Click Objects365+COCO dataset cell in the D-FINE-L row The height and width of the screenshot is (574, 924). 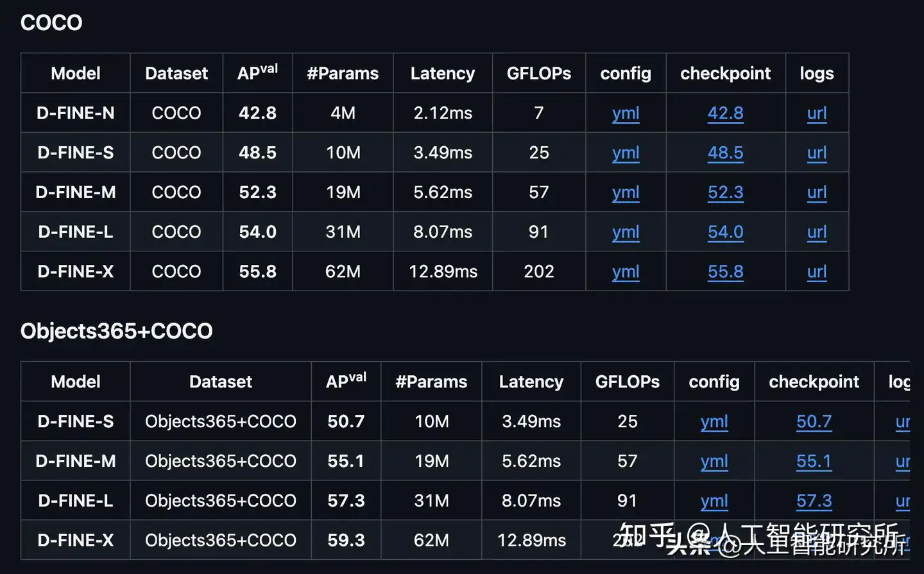coord(221,501)
